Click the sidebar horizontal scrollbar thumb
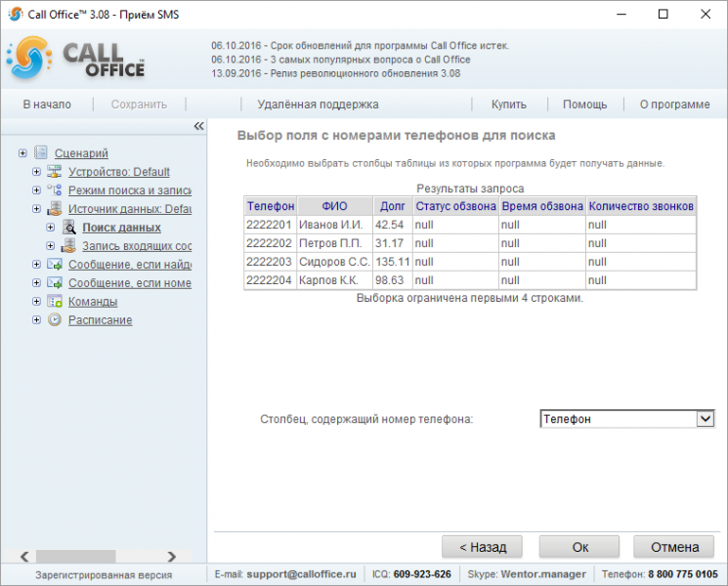 [75, 556]
